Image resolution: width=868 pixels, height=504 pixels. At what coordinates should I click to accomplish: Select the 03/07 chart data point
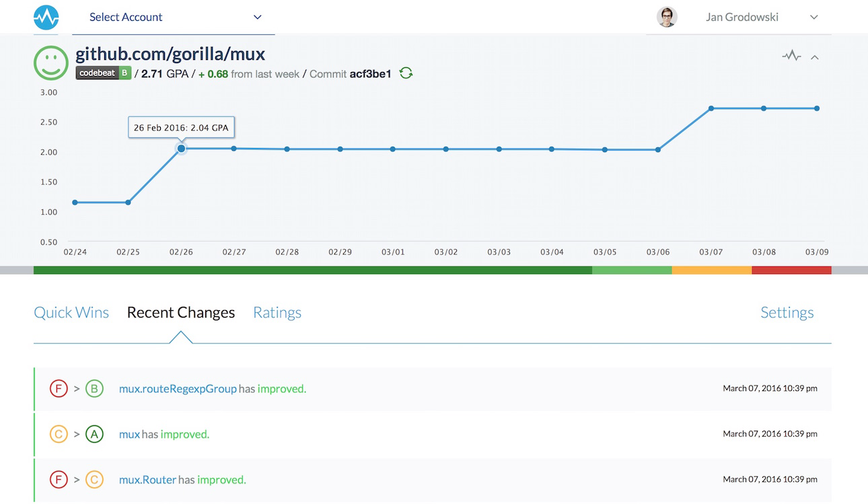pos(711,108)
